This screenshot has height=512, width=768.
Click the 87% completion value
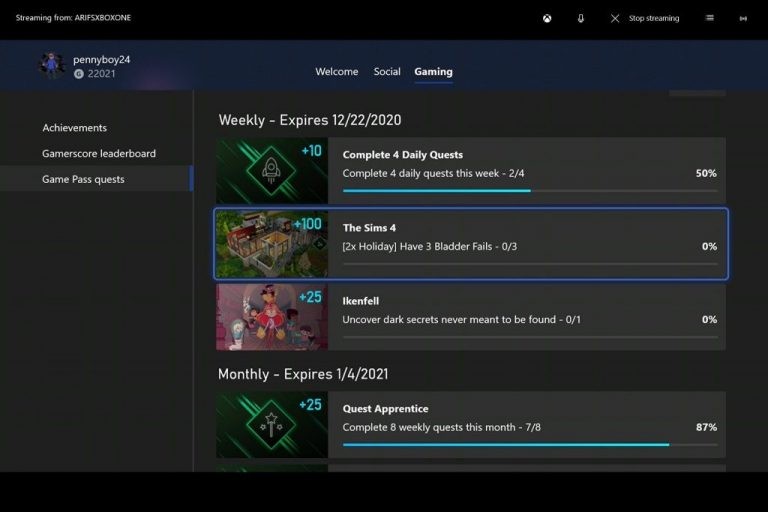coord(706,427)
